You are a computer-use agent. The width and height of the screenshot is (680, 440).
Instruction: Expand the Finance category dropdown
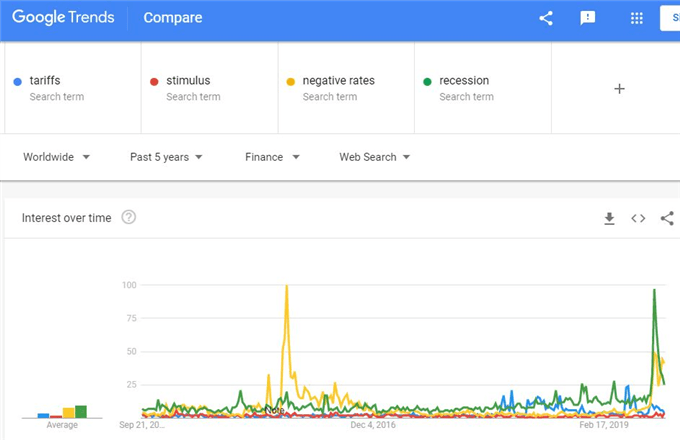272,157
